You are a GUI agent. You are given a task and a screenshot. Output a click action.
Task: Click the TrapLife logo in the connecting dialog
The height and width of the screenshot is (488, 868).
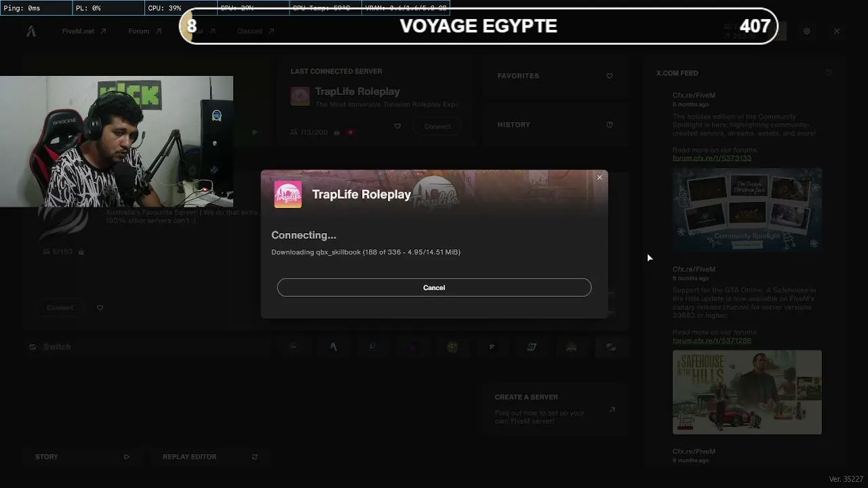288,195
